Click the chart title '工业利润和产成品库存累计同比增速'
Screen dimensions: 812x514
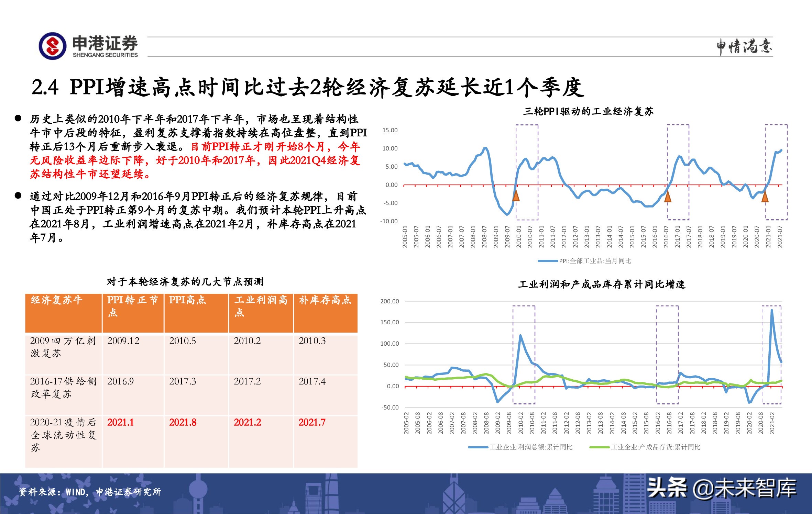[x=602, y=284]
